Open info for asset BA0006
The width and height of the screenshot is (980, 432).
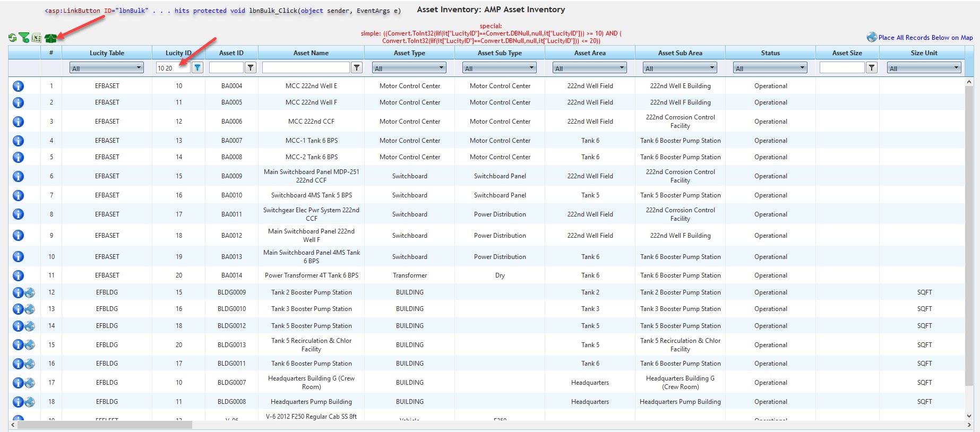[x=18, y=122]
